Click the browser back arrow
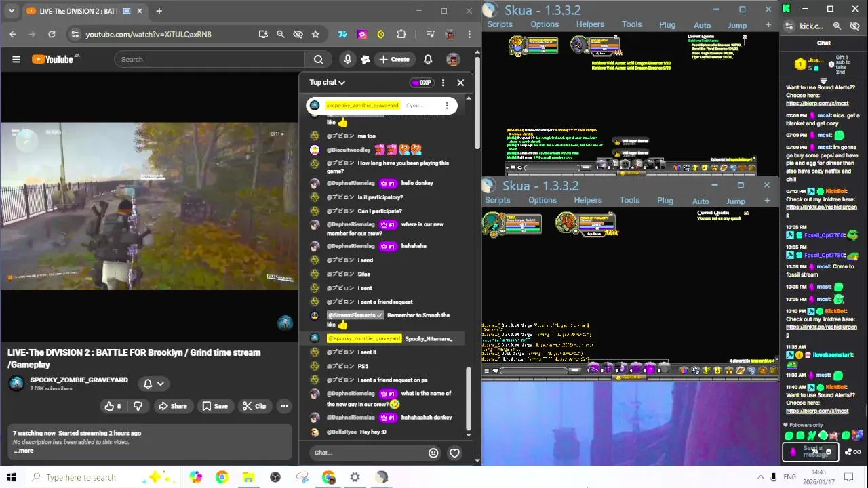This screenshot has height=488, width=868. 13,34
